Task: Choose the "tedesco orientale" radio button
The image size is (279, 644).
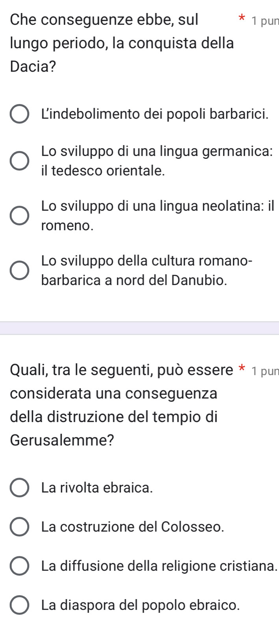Action: coord(19,161)
